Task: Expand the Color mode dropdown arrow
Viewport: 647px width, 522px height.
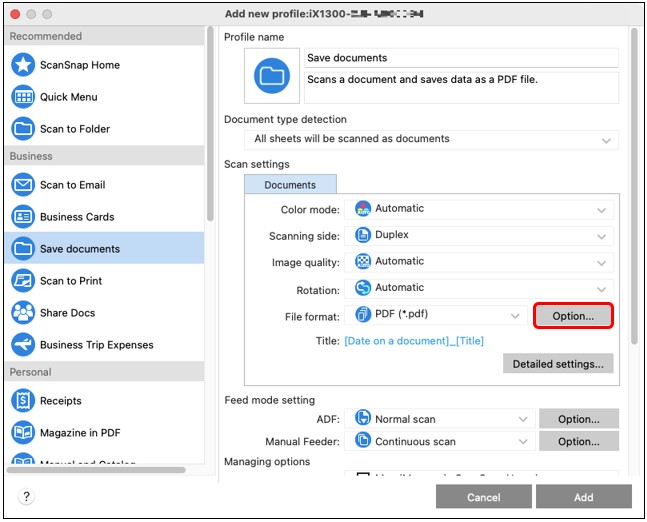Action: pos(601,210)
